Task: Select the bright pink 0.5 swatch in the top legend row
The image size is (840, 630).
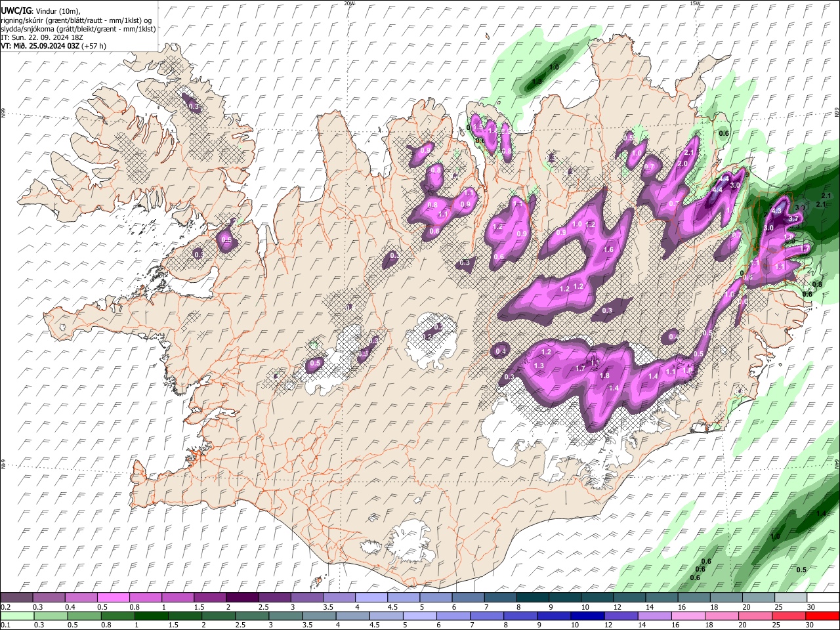Action: coord(113,597)
